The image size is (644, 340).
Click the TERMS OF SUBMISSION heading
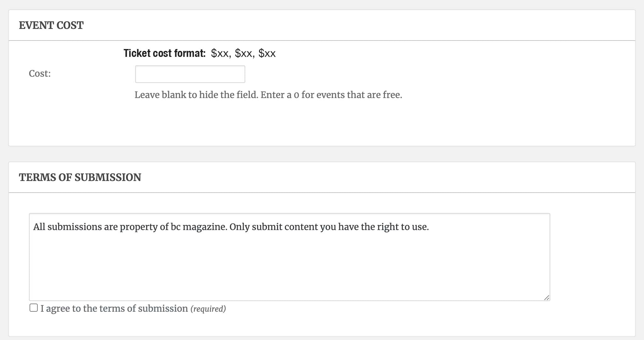(80, 177)
